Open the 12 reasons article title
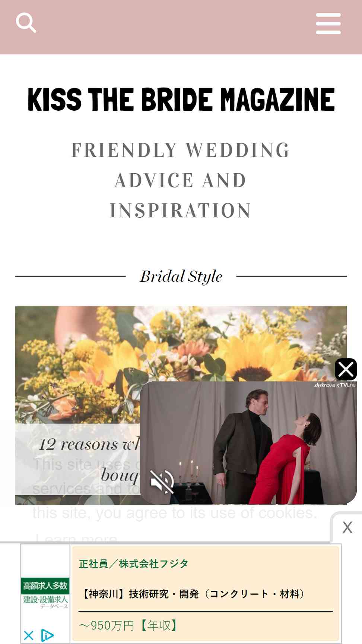Viewport: 362px width, 644px height. pos(89,459)
